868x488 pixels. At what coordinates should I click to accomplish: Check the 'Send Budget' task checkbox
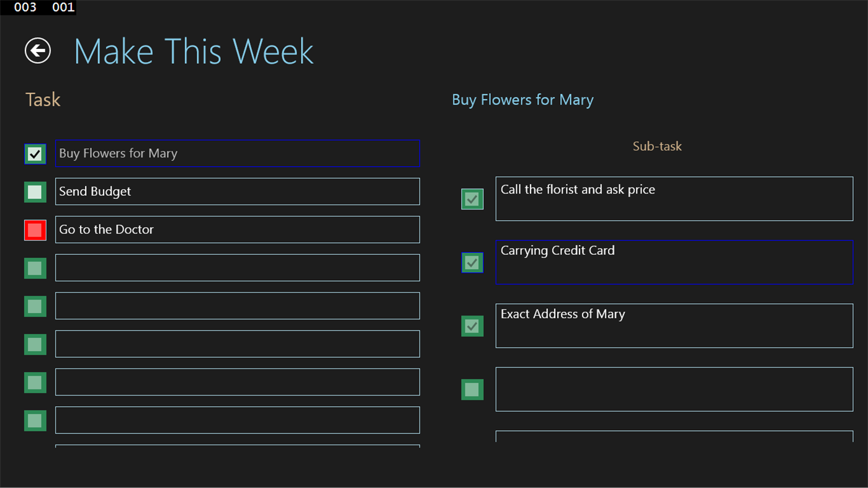(x=35, y=192)
